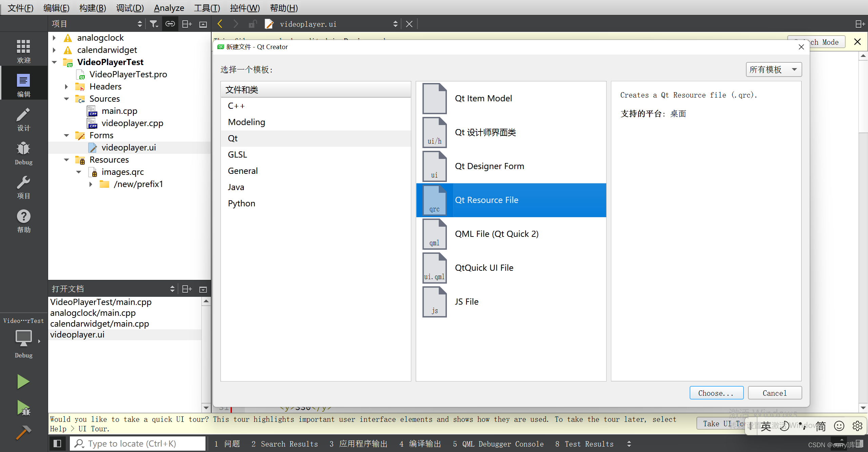
Task: Open Debug mode with bug icon
Action: tap(23, 152)
